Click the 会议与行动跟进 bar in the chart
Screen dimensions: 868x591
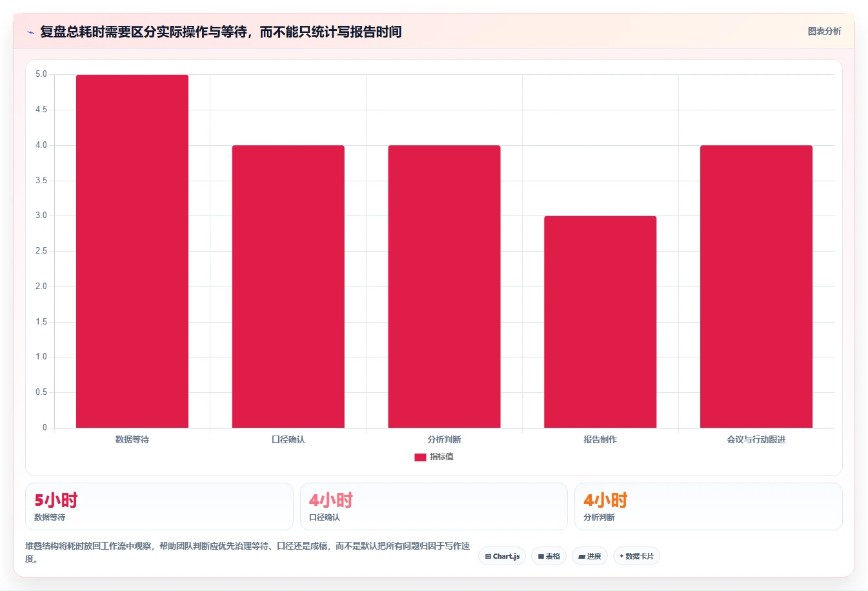coord(756,286)
